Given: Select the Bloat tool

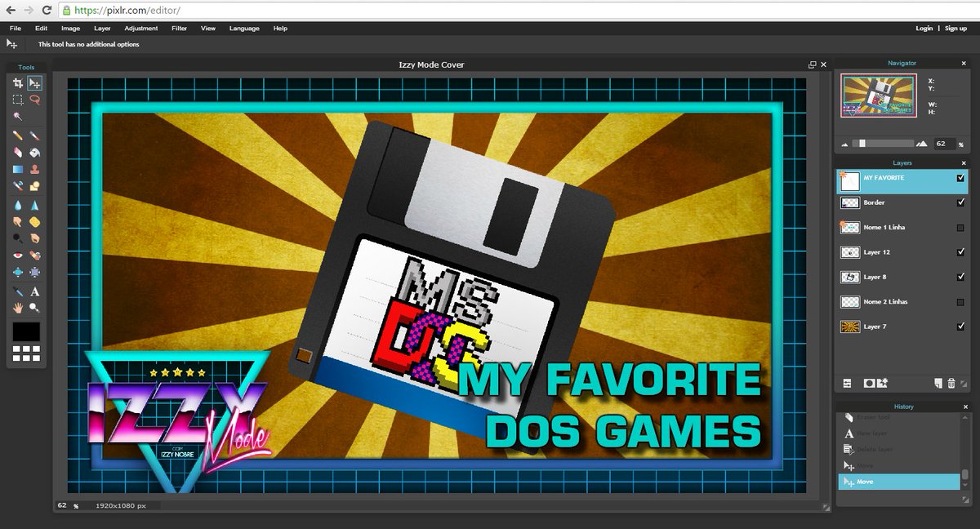Looking at the screenshot, I should click(x=17, y=273).
